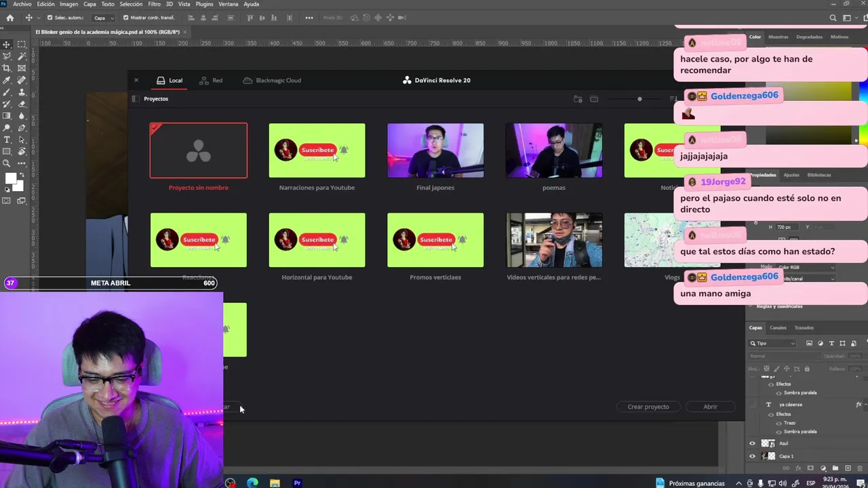Select the Spot Healing Brush tool
868x488 pixels.
click(22, 80)
